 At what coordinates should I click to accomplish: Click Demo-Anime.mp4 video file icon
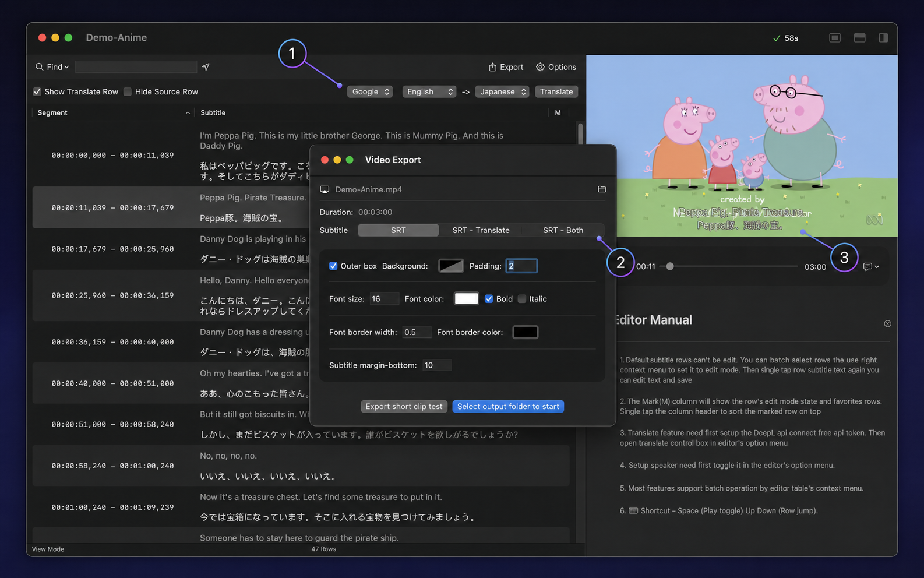pos(325,189)
